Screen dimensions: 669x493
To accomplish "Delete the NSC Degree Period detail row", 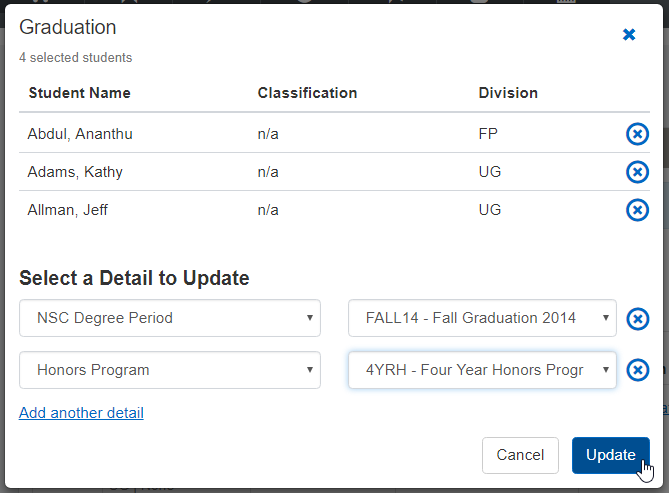I will coord(637,319).
